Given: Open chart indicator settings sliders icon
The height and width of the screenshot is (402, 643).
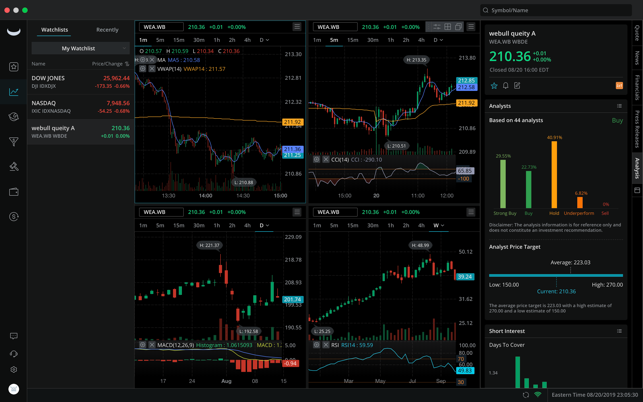Looking at the screenshot, I should 437,27.
